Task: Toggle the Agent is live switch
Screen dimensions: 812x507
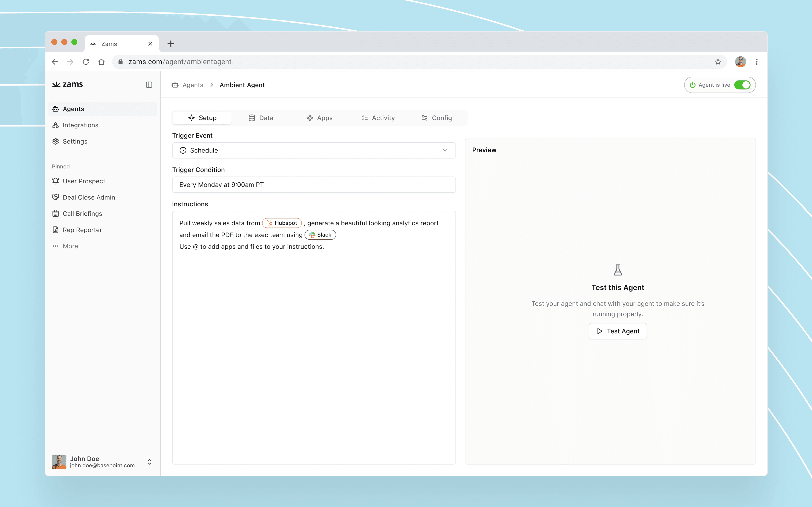Action: (x=742, y=85)
